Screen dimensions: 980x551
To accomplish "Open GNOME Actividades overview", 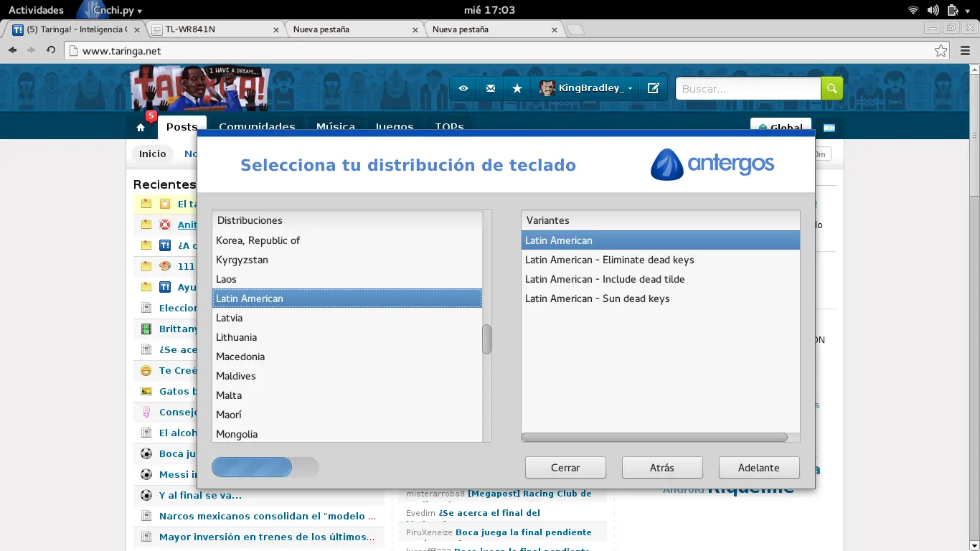I will point(36,10).
